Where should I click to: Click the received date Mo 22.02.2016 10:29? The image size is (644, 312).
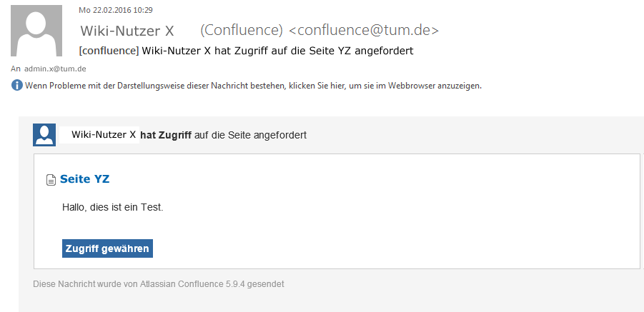tap(116, 10)
